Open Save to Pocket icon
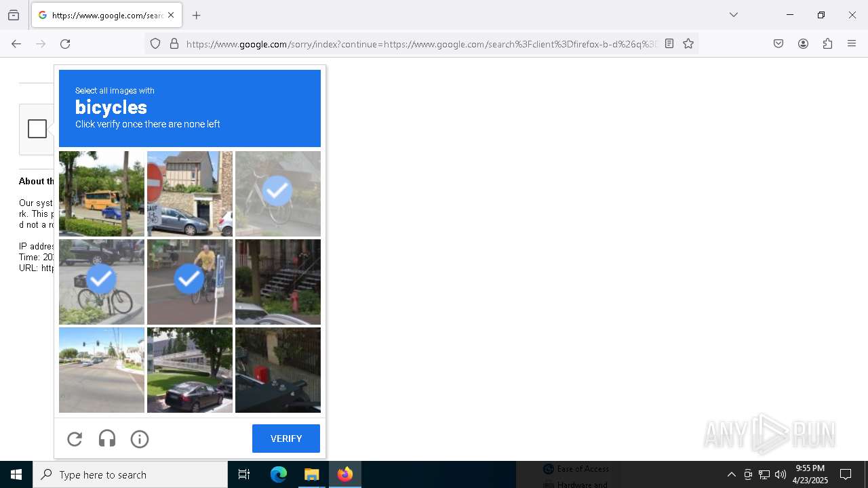 [778, 44]
